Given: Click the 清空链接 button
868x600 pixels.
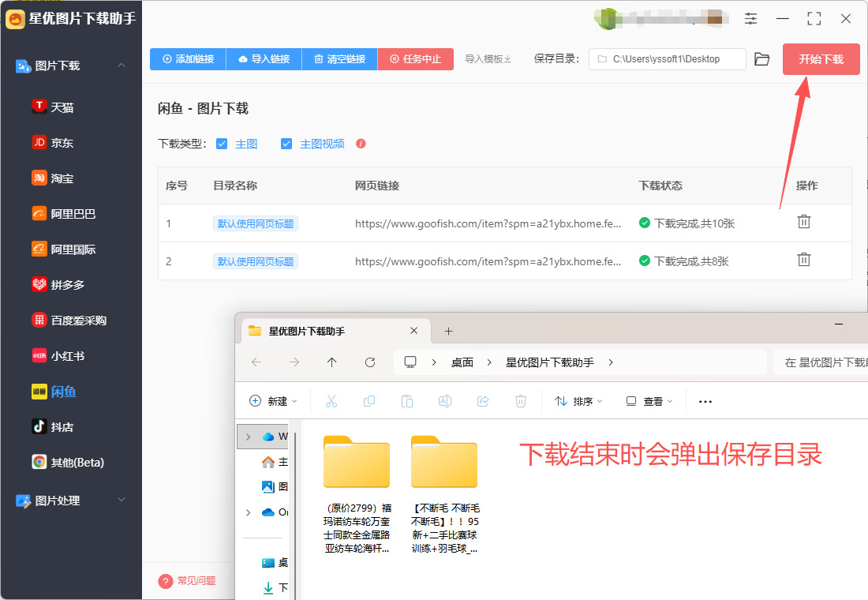Looking at the screenshot, I should (340, 59).
